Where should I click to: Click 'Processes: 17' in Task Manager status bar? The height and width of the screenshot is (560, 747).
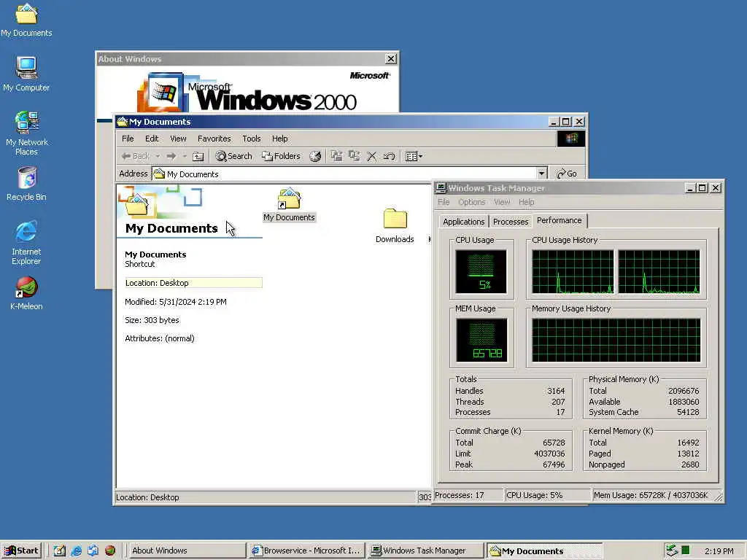click(x=460, y=495)
